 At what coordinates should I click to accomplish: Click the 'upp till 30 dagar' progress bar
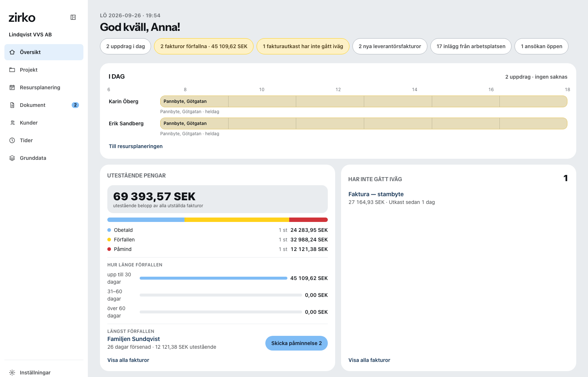(214, 278)
